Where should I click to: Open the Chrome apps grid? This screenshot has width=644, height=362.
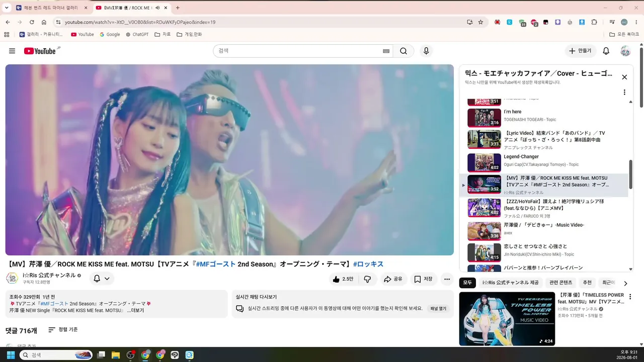pos(7,34)
